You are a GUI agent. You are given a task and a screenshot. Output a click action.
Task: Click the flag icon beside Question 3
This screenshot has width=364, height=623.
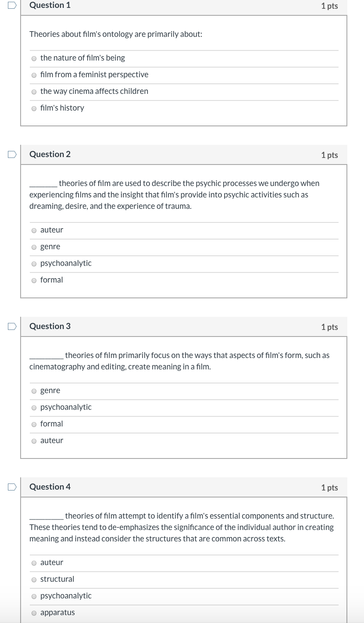pyautogui.click(x=12, y=326)
